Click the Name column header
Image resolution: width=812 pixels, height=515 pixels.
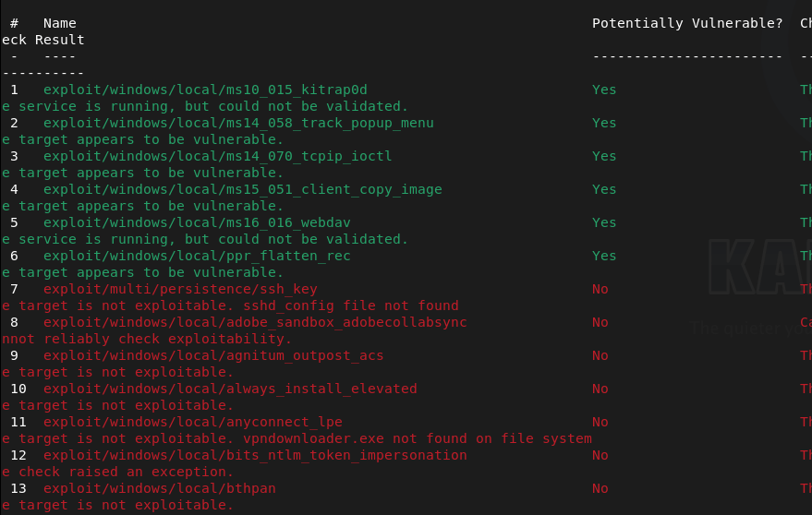59,23
